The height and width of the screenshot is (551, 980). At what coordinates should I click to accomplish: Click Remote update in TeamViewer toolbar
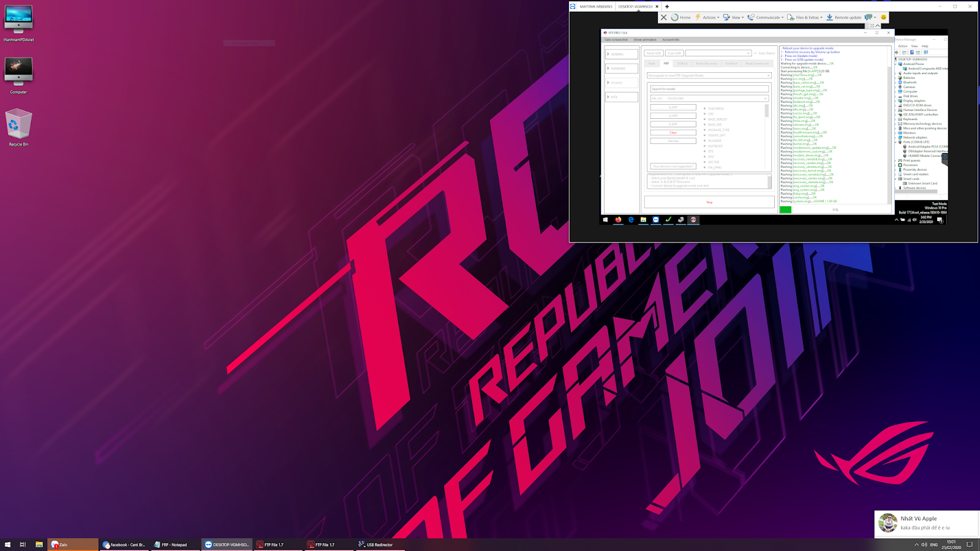click(843, 17)
